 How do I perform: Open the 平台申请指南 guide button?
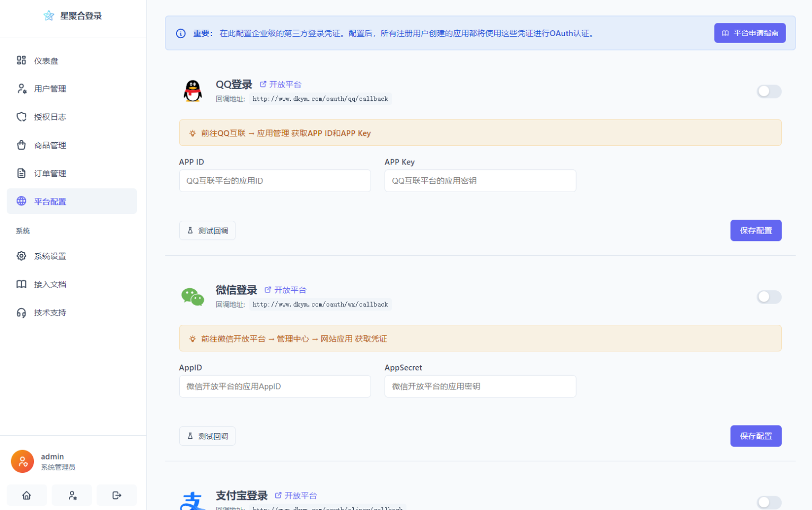(x=749, y=32)
